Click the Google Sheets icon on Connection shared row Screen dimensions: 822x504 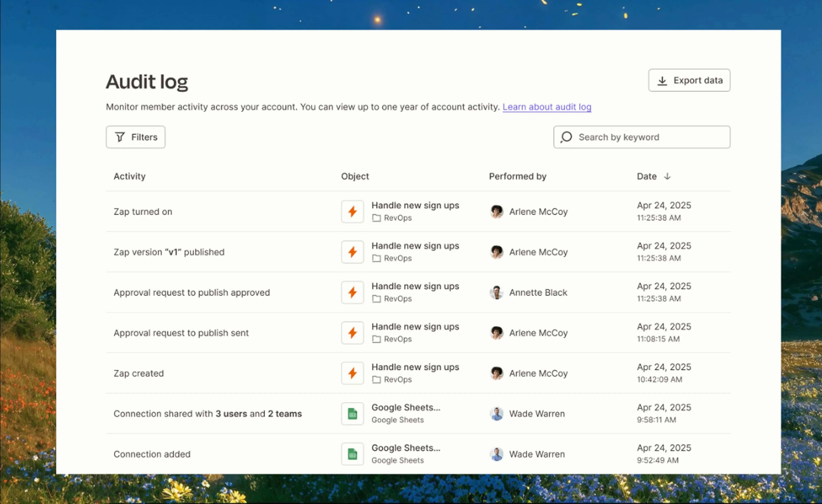point(352,414)
